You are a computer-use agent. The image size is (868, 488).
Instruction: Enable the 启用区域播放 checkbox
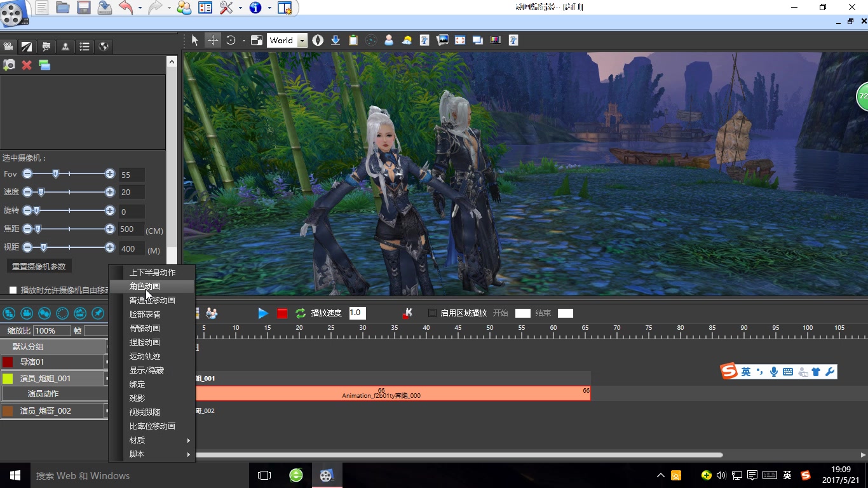pyautogui.click(x=433, y=313)
